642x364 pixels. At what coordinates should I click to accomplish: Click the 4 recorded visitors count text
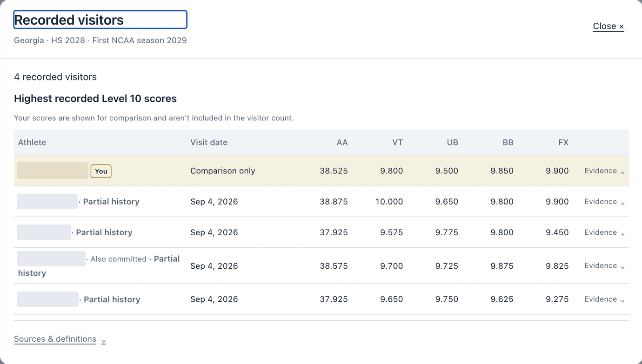[x=55, y=77]
